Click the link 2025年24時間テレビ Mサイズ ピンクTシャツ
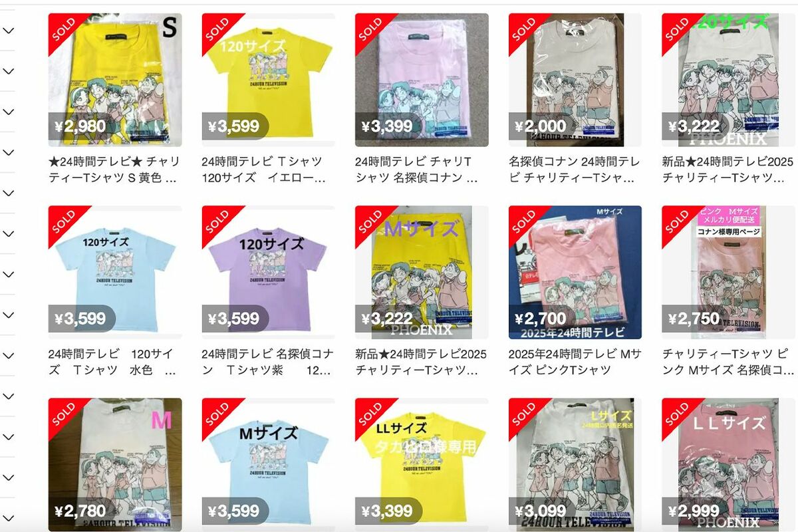The image size is (798, 532). [x=574, y=362]
